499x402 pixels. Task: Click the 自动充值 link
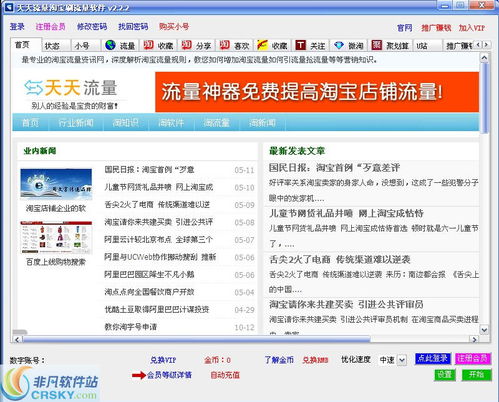225,375
